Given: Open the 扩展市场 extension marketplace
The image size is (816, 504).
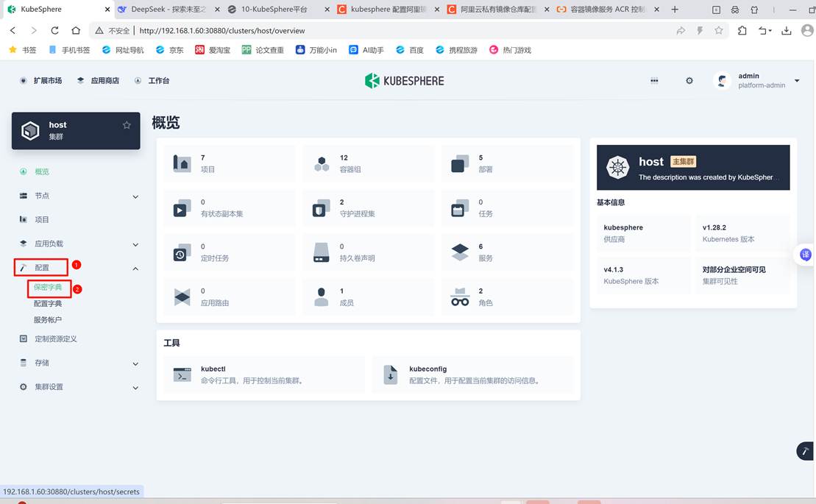Looking at the screenshot, I should (x=41, y=81).
